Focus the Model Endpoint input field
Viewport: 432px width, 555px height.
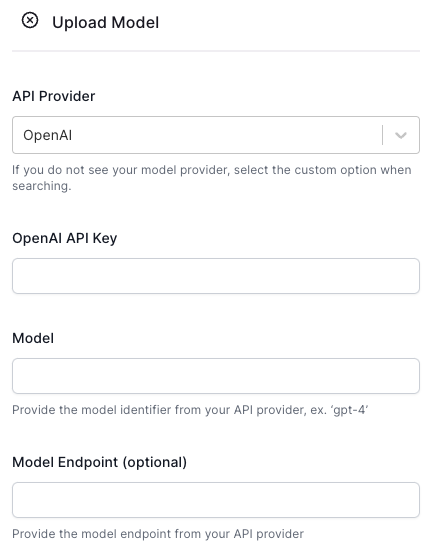pyautogui.click(x=216, y=500)
